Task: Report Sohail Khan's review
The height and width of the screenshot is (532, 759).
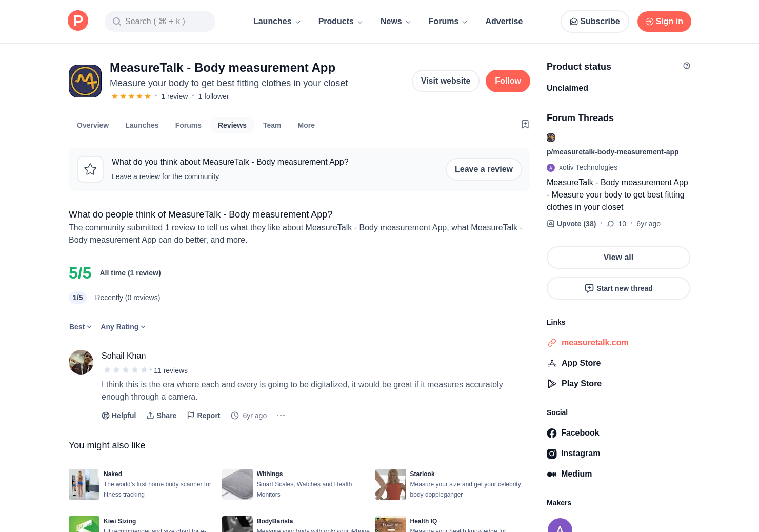Action: (x=204, y=416)
